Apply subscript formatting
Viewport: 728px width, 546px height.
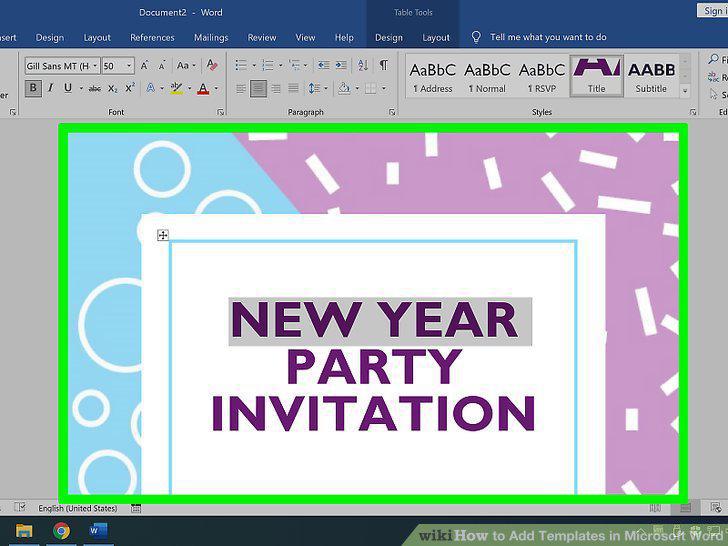(112, 88)
